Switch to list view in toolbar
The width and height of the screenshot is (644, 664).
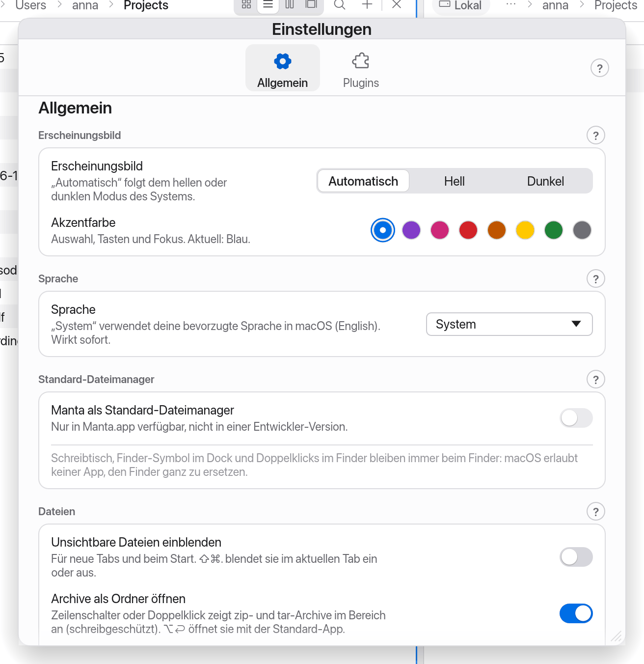[268, 5]
